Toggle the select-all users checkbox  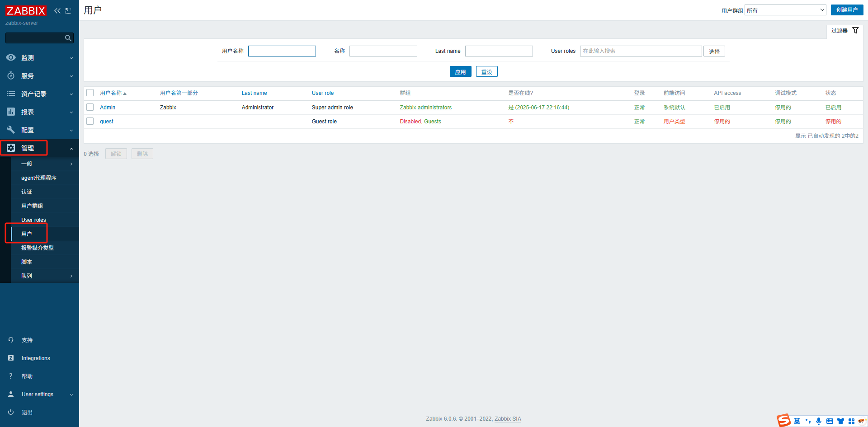click(x=90, y=93)
